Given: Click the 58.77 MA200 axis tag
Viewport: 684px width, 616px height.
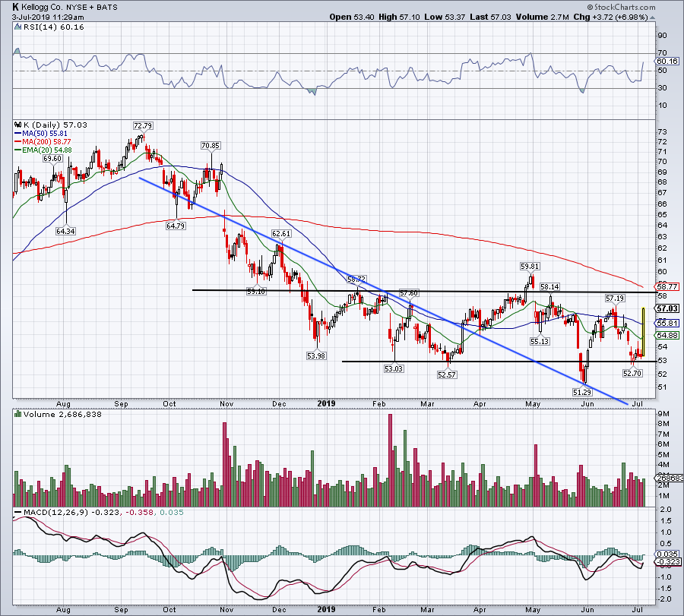Looking at the screenshot, I should pyautogui.click(x=667, y=286).
